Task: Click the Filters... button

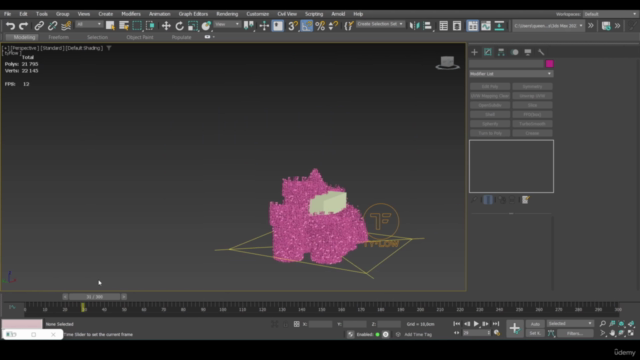Action: [x=575, y=333]
